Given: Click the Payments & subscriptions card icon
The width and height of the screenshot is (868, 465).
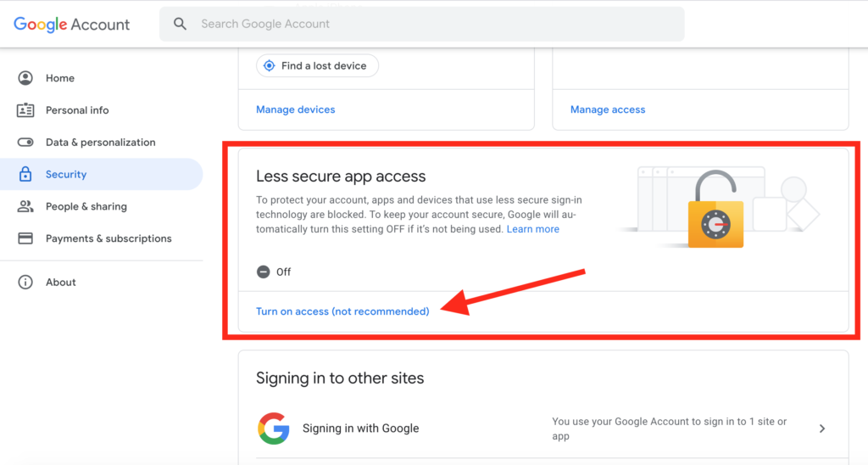Looking at the screenshot, I should (x=25, y=238).
